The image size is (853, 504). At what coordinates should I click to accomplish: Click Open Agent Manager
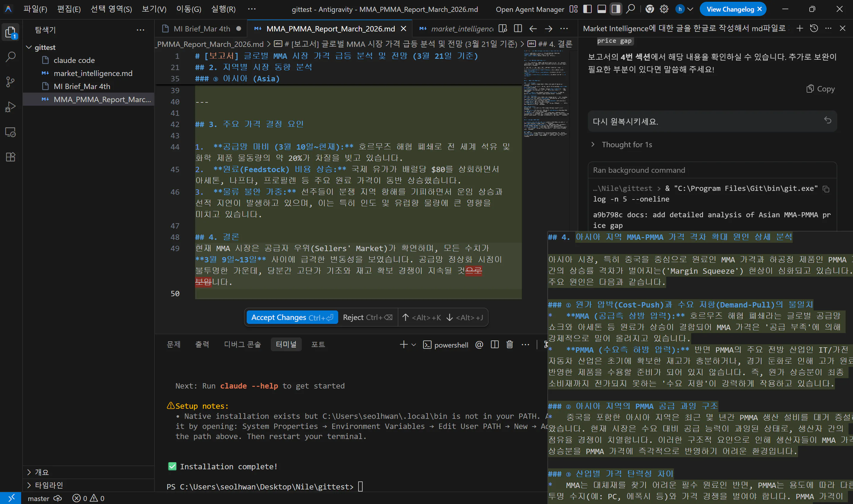530,9
